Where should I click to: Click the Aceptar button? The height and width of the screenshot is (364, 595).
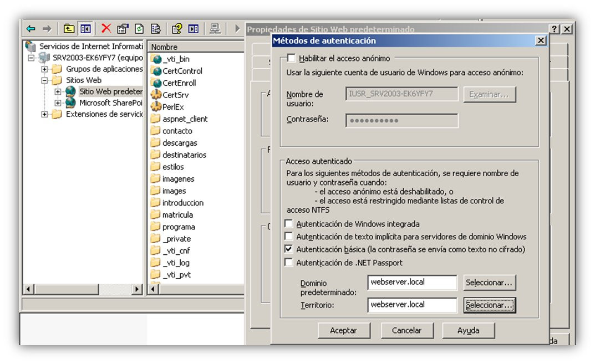coord(344,331)
